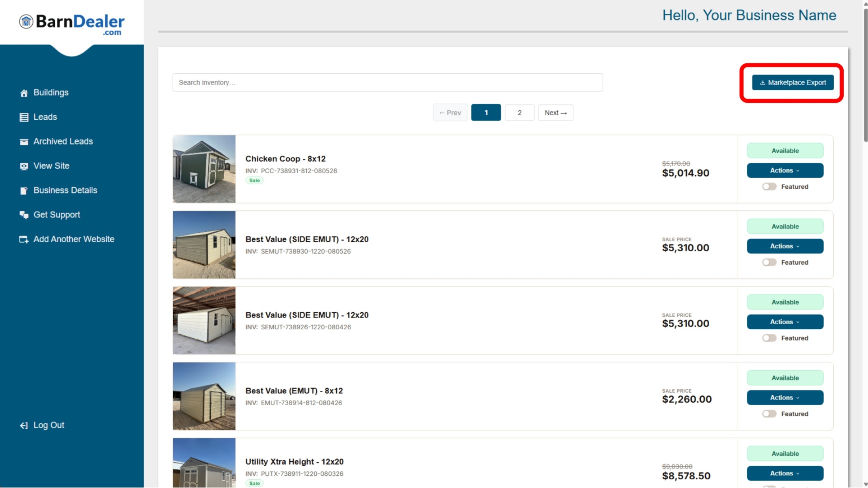Click the Business Details document icon
The image size is (868, 488).
[24, 191]
